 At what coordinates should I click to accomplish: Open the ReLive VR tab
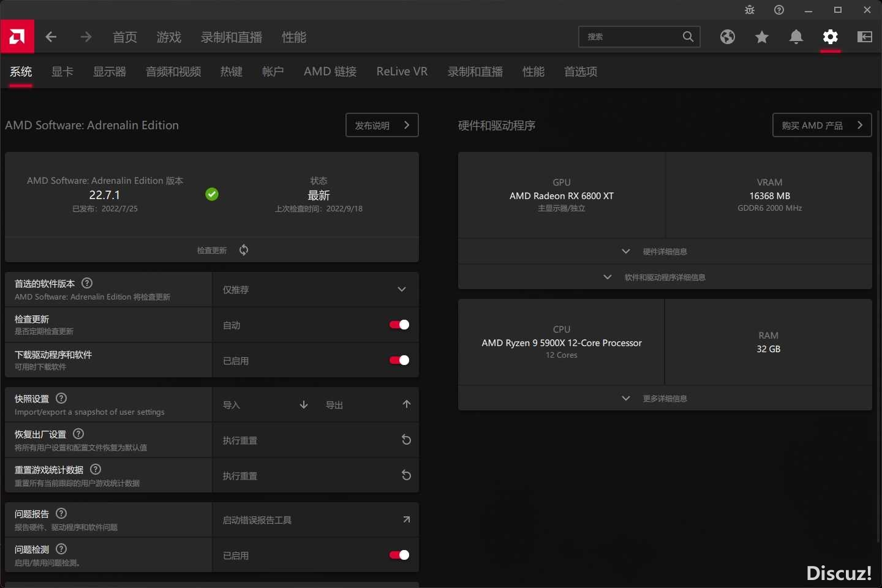402,72
